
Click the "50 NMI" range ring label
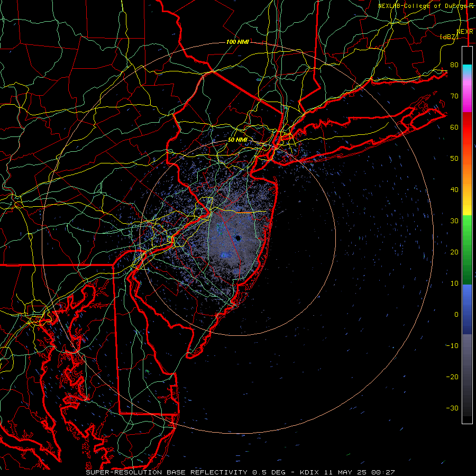237,140
